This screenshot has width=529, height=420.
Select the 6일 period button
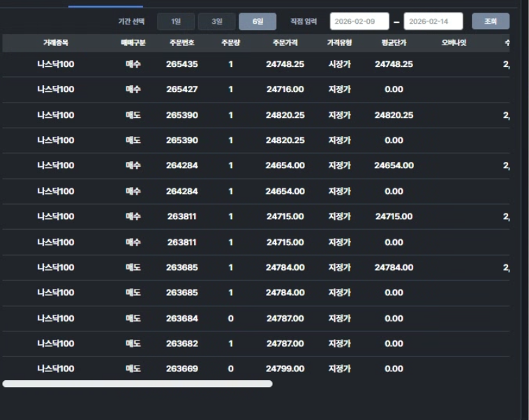pyautogui.click(x=258, y=22)
